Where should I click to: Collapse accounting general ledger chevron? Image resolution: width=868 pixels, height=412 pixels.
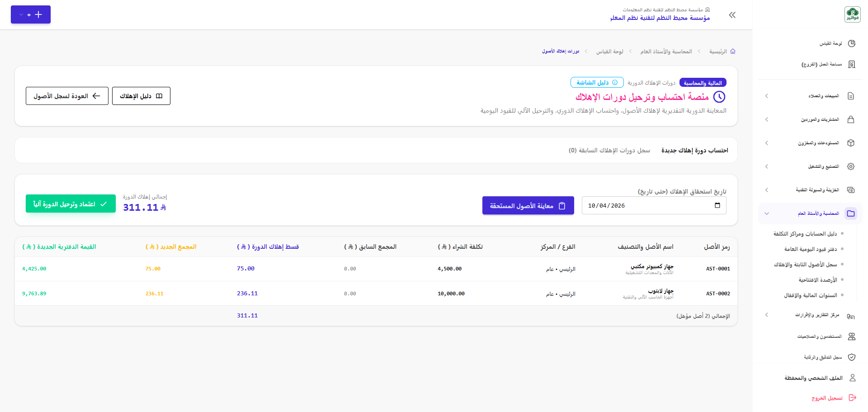pos(767,213)
